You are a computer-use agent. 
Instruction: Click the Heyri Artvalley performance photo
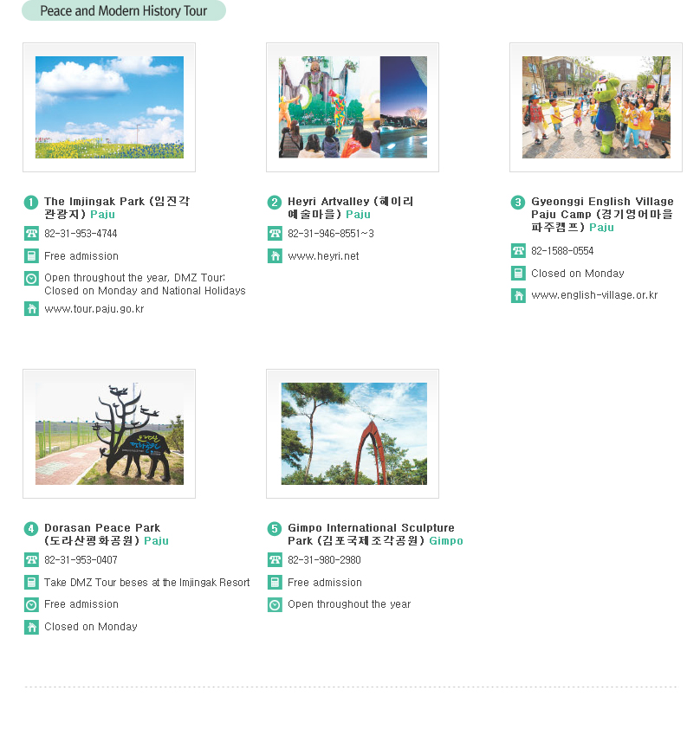point(353,107)
